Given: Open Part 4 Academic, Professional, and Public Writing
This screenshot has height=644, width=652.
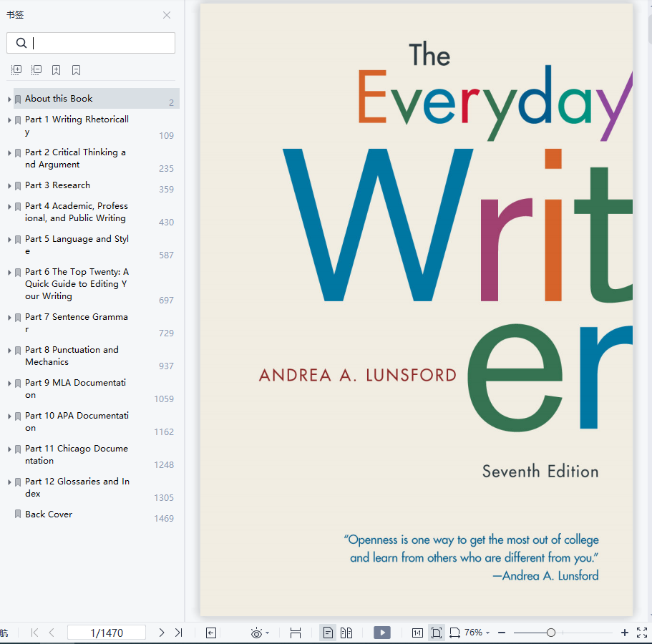Looking at the screenshot, I should coord(77,212).
